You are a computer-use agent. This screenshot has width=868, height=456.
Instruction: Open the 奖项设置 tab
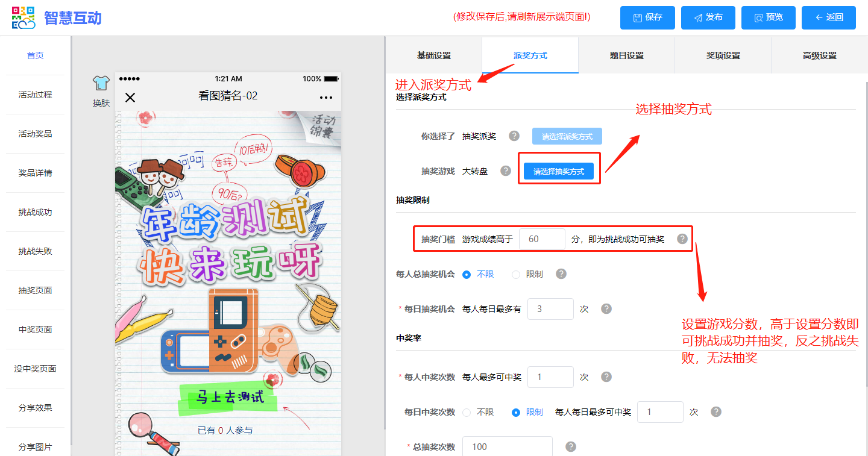tap(723, 55)
